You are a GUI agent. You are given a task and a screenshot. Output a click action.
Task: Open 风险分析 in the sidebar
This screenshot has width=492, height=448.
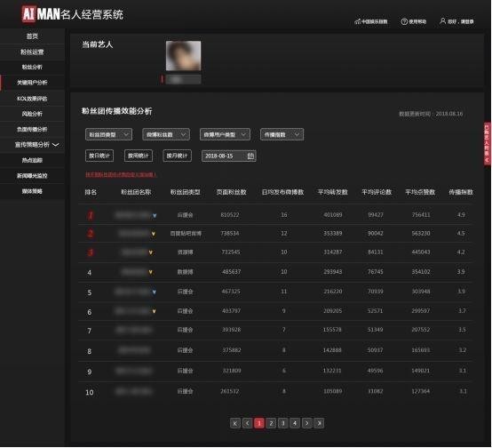(x=32, y=114)
